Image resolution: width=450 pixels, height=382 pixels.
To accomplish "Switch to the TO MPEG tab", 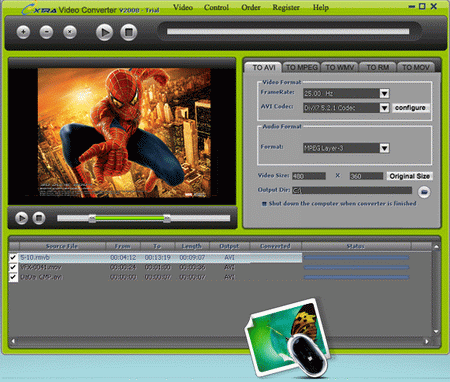I will click(302, 68).
